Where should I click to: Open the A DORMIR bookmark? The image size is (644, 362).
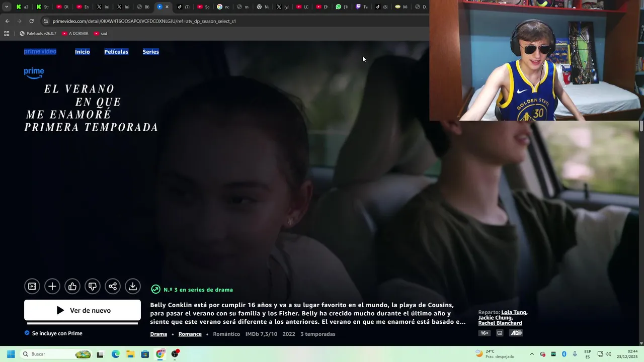[75, 34]
